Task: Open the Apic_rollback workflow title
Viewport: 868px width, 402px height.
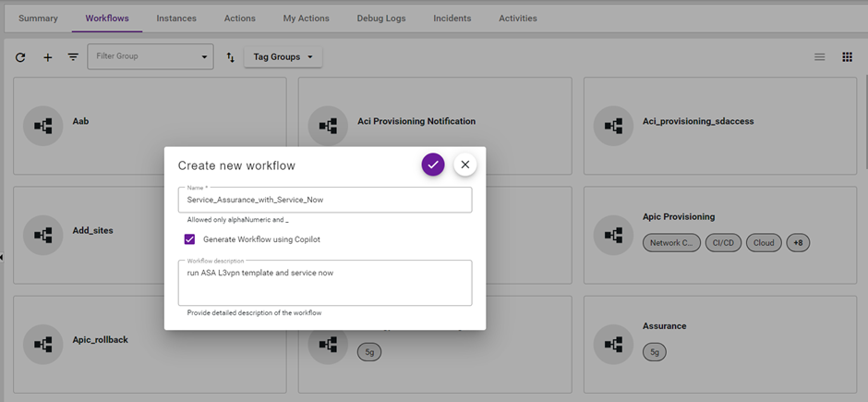Action: click(101, 339)
